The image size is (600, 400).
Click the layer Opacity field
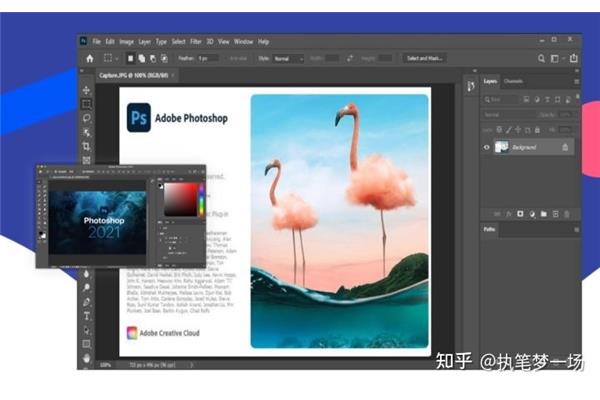point(565,114)
